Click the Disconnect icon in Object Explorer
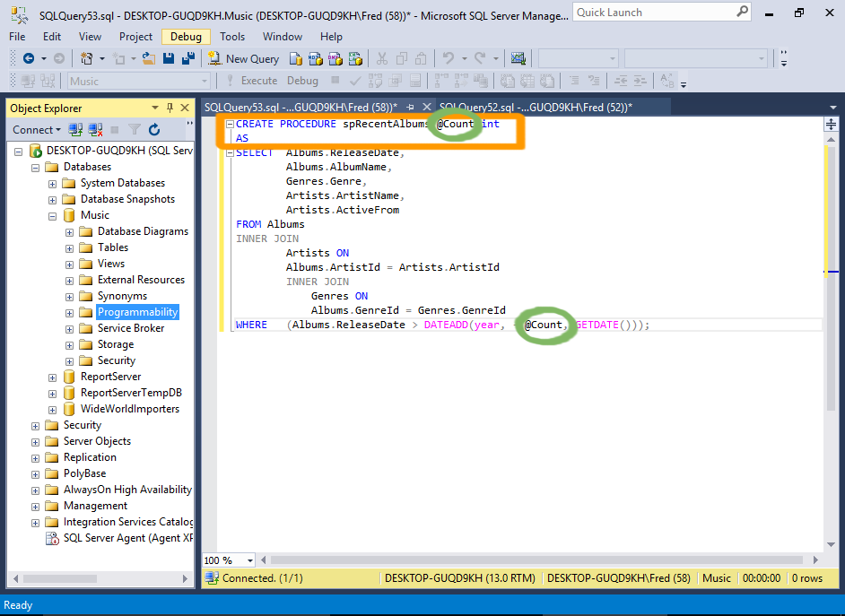The height and width of the screenshot is (616, 845). coord(95,130)
